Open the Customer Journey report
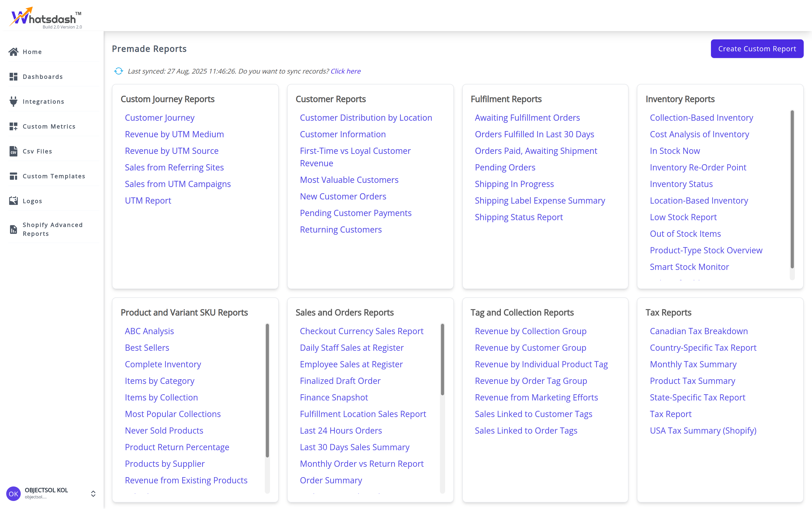This screenshot has width=812, height=509. [x=160, y=118]
